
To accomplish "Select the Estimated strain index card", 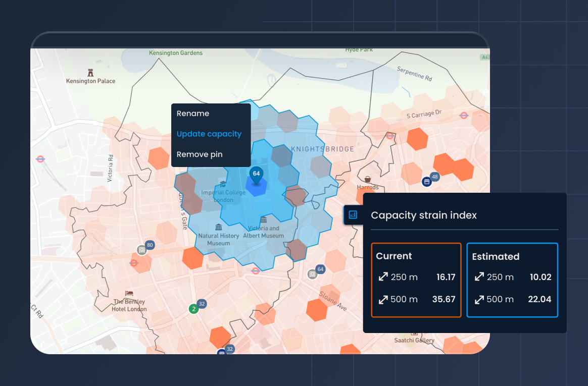I will (x=512, y=280).
